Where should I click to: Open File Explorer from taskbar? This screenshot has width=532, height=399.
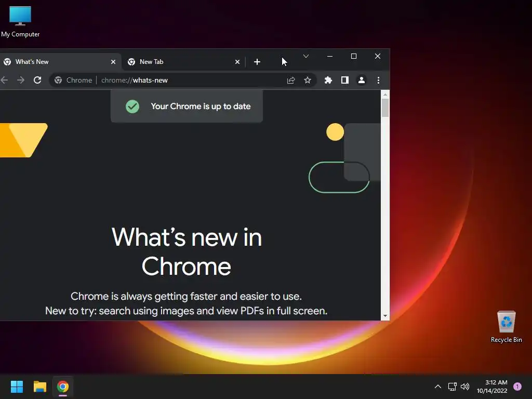click(39, 387)
